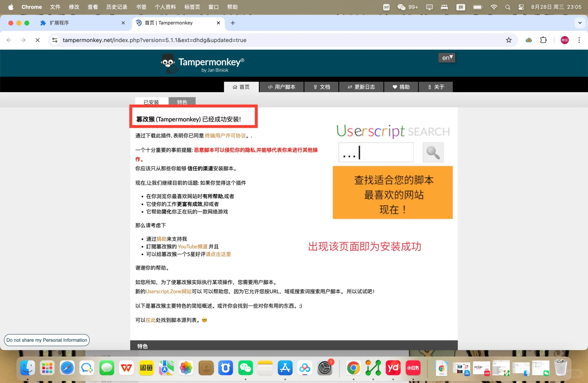The height and width of the screenshot is (383, 588).
Task: Click the Do not share my Personal Information button
Action: (x=46, y=340)
